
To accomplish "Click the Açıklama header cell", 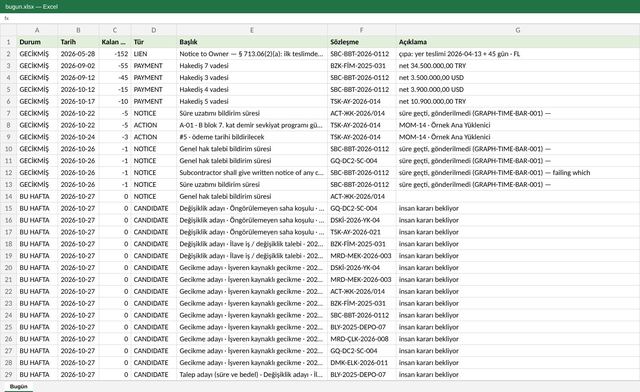I will pos(518,42).
